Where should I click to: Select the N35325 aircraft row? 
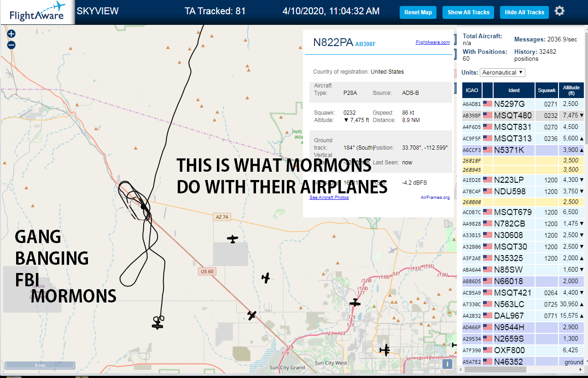(x=523, y=258)
